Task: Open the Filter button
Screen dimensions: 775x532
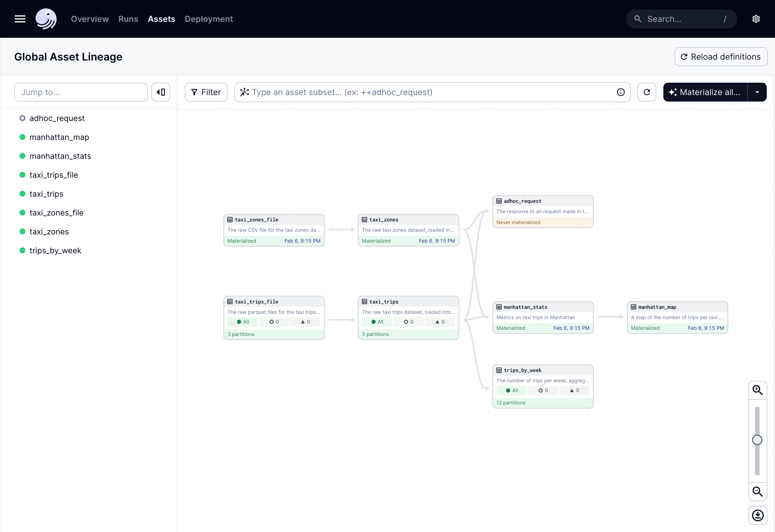Action: tap(206, 92)
